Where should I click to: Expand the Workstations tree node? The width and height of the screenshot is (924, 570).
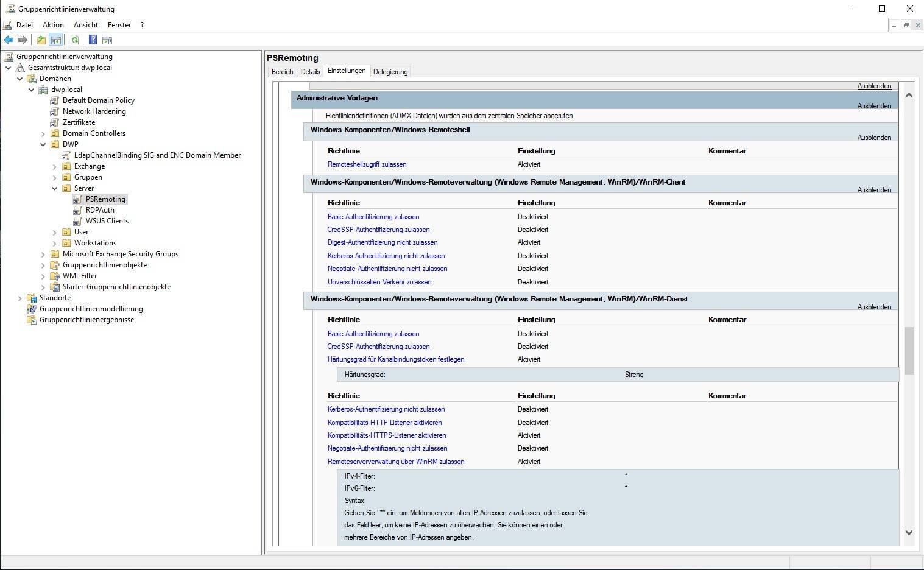click(55, 243)
